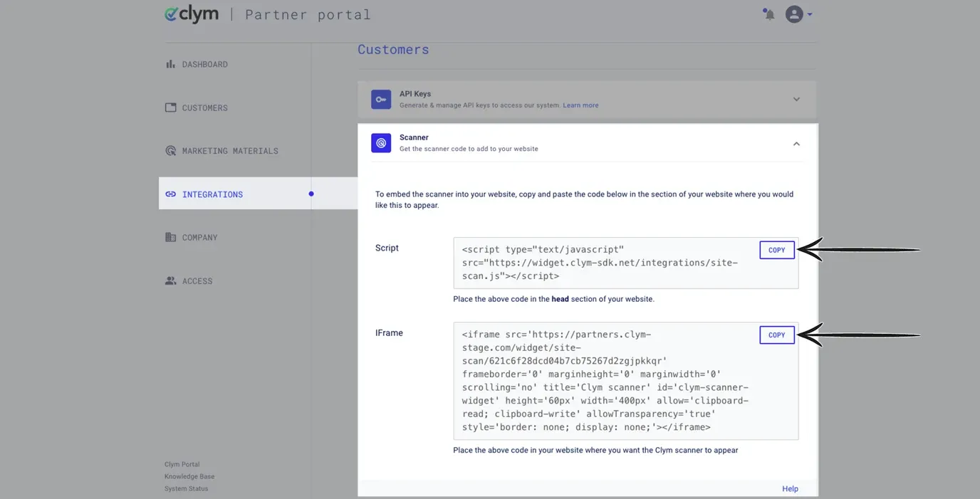Click the 'Clym scanner to appear' note
This screenshot has height=499, width=980.
(x=595, y=450)
